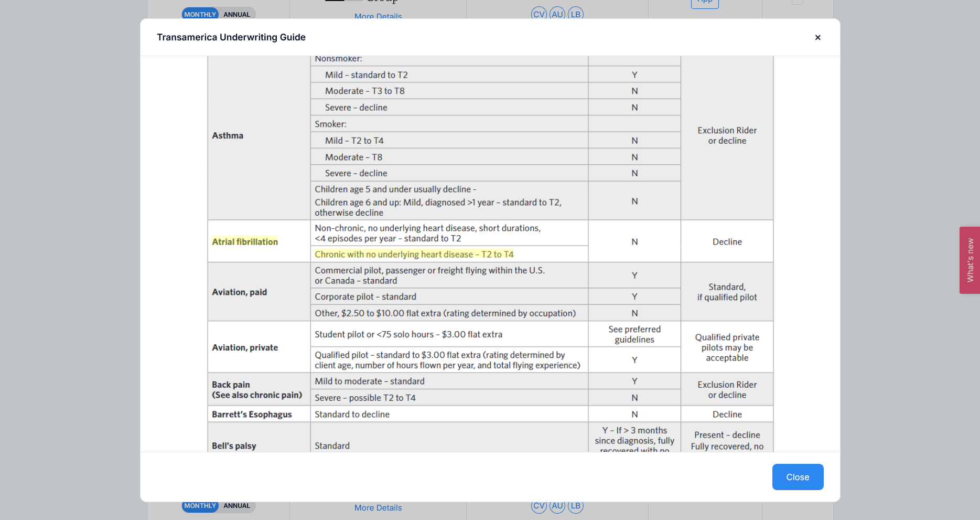
Task: Click 'Decline' cell in Atrial fibrillation row
Action: point(727,241)
